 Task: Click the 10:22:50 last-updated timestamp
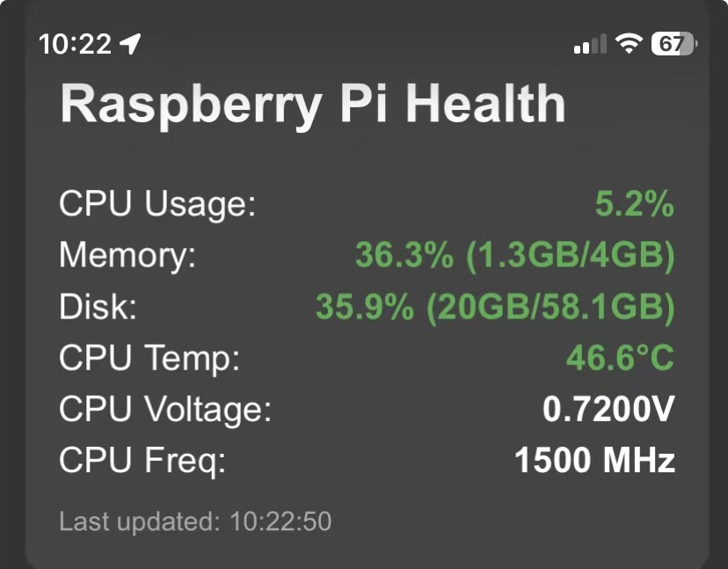[280, 522]
